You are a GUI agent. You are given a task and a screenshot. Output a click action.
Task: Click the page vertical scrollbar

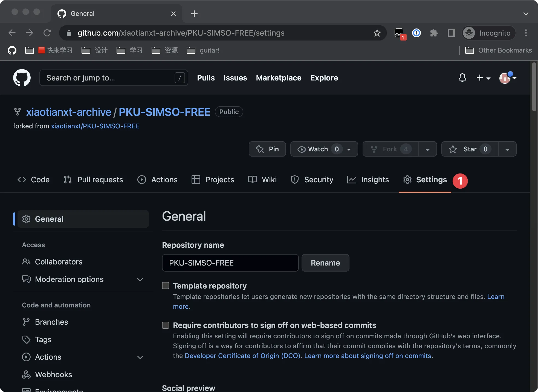[x=534, y=87]
